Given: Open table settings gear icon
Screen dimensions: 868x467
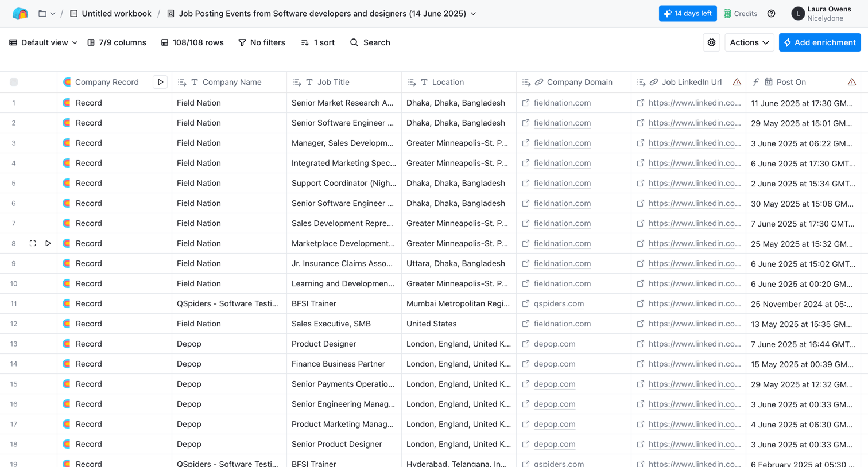Looking at the screenshot, I should pyautogui.click(x=711, y=42).
